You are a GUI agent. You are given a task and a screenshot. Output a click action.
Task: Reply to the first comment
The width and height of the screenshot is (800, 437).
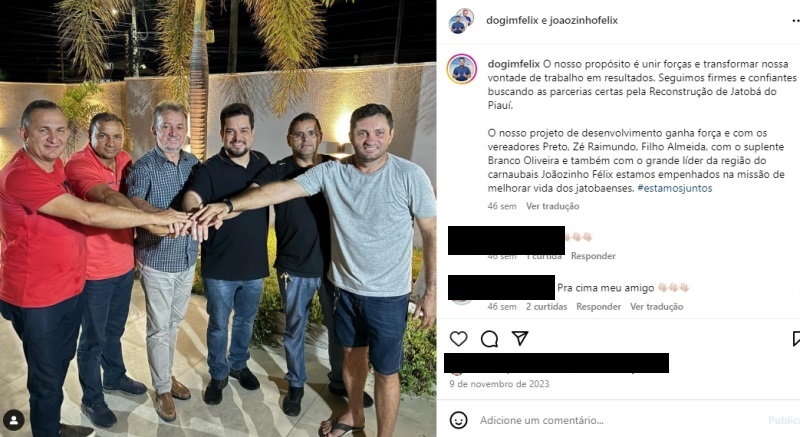[593, 256]
